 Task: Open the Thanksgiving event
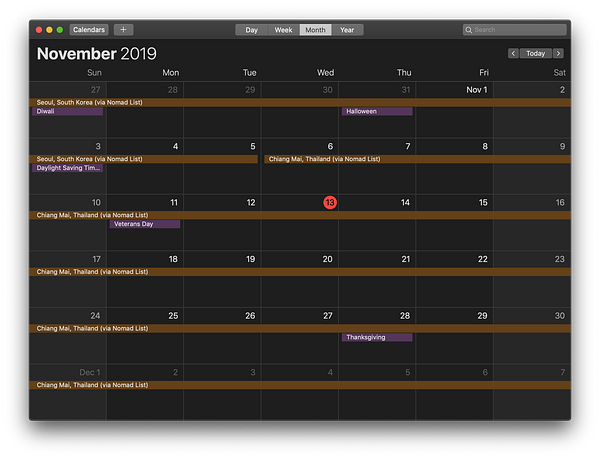377,337
